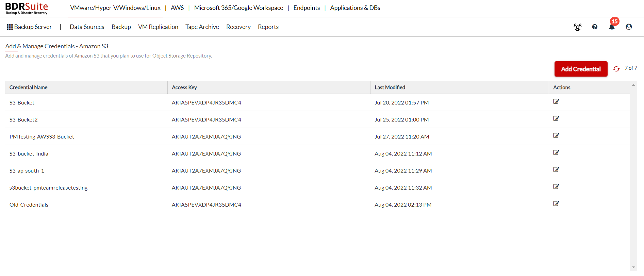Refresh the credentials list

616,69
